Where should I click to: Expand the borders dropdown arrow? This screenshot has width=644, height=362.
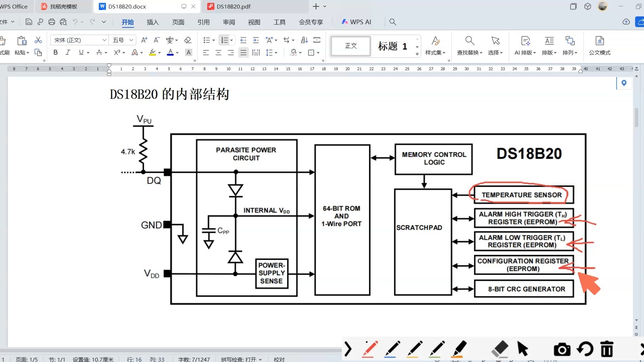tap(318, 53)
